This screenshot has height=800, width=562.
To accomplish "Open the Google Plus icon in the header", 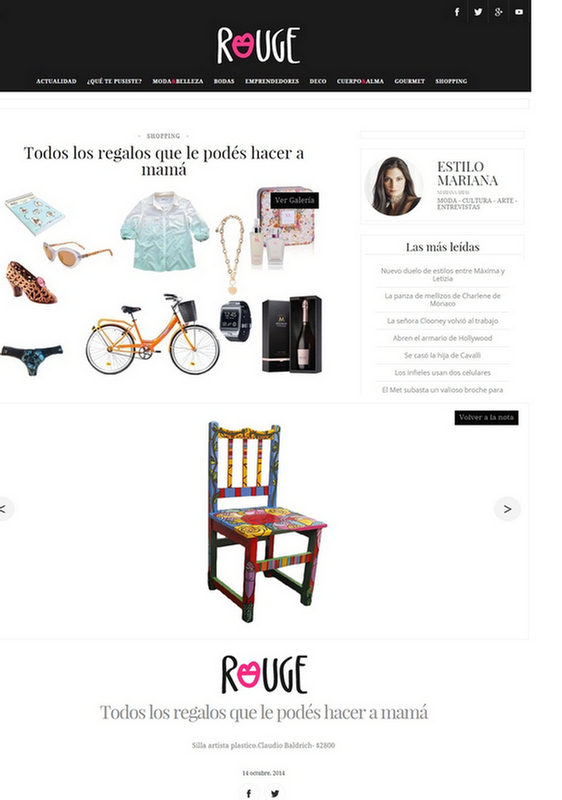I will (498, 12).
